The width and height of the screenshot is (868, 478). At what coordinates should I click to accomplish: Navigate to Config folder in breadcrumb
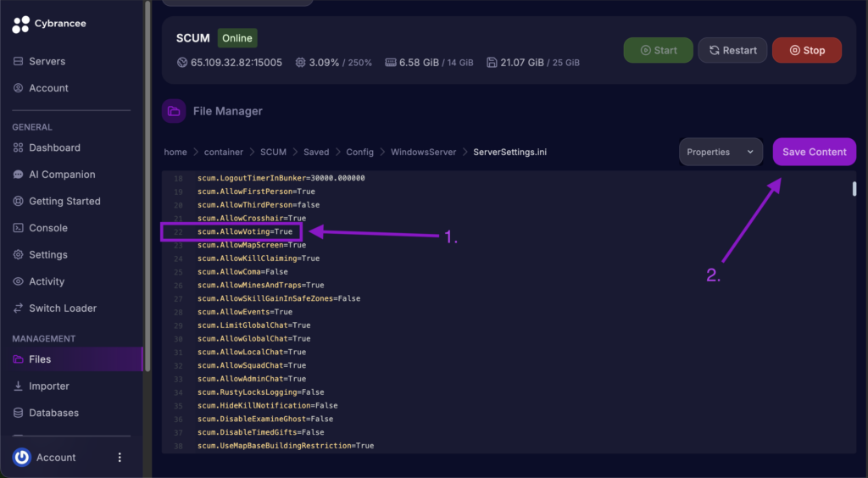tap(359, 153)
